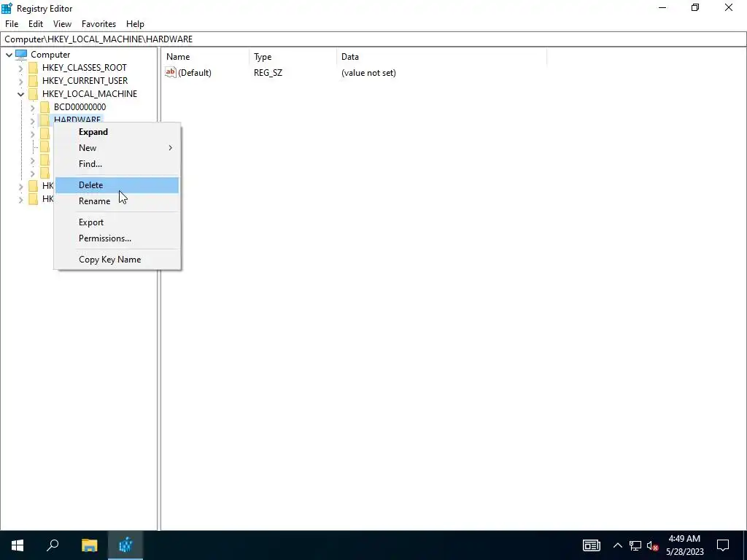
Task: Click the (Default) value string icon
Action: (171, 72)
